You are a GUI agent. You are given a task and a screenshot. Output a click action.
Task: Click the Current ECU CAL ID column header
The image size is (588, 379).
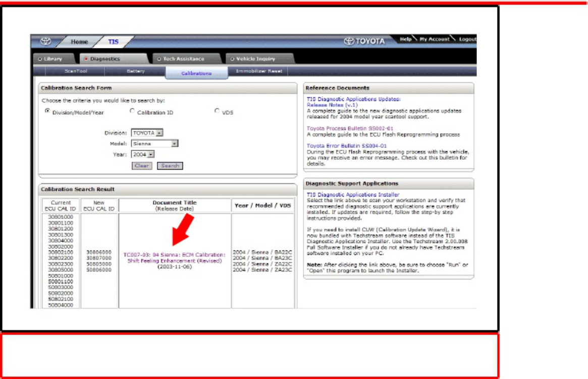pyautogui.click(x=61, y=206)
